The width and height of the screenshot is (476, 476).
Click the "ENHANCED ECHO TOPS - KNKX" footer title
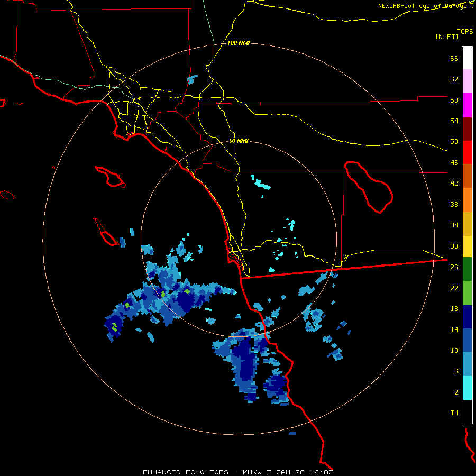pyautogui.click(x=202, y=472)
